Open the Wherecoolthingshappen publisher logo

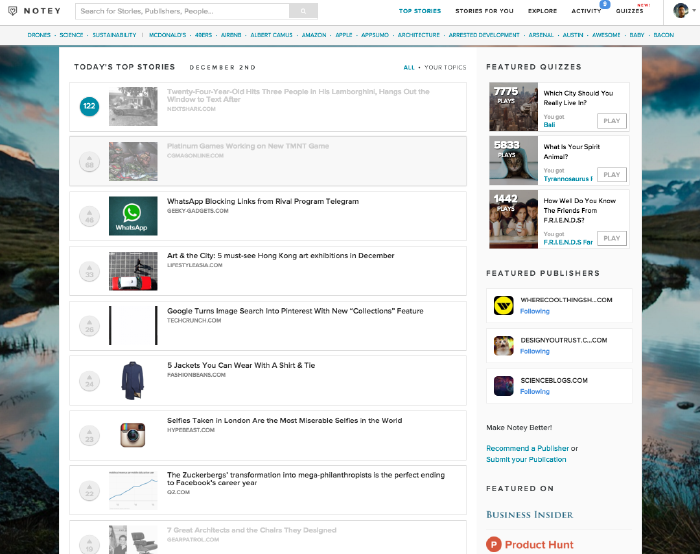click(x=504, y=306)
